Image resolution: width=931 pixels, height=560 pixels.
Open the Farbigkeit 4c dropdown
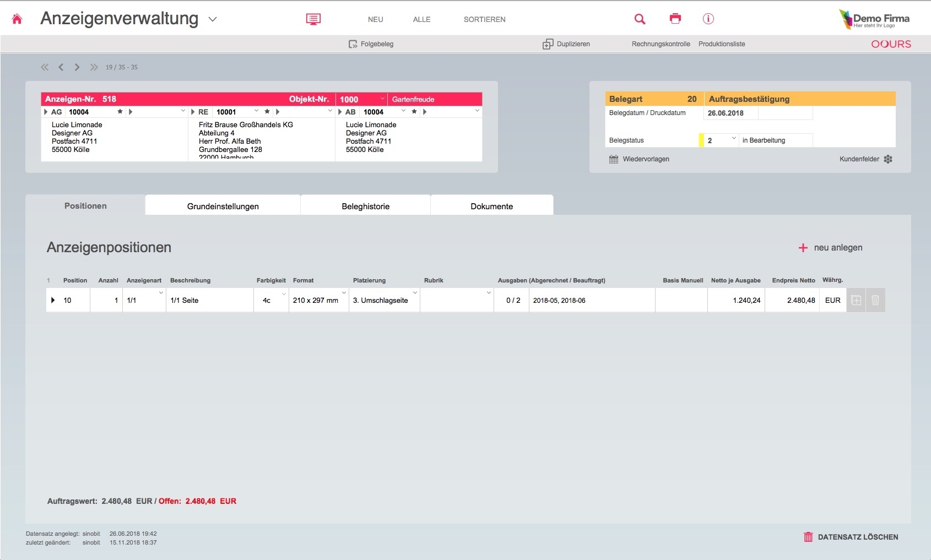(x=284, y=293)
